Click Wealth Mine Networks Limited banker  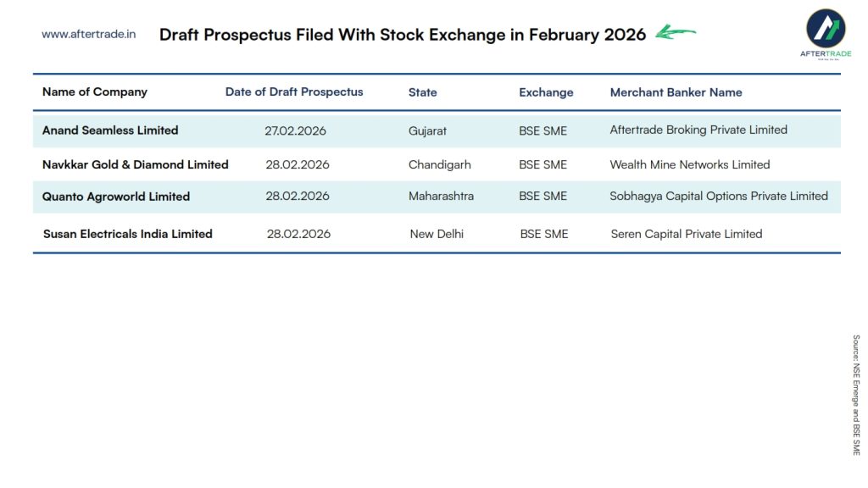(690, 164)
